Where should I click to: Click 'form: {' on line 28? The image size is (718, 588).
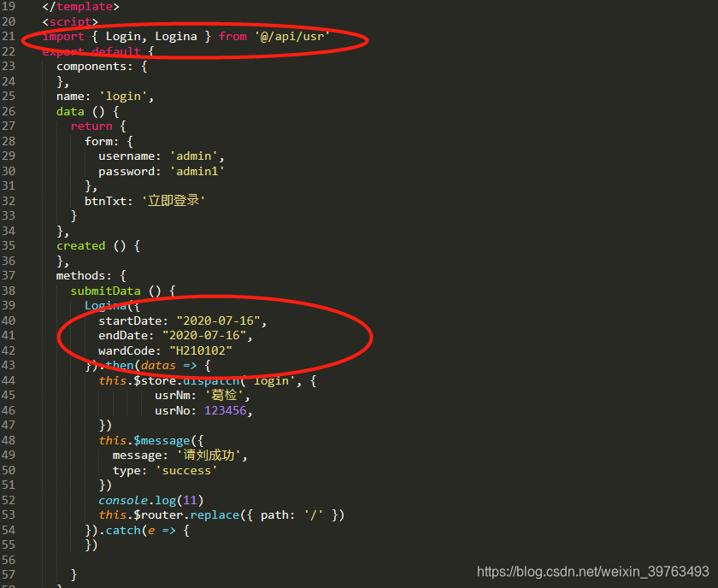109,141
